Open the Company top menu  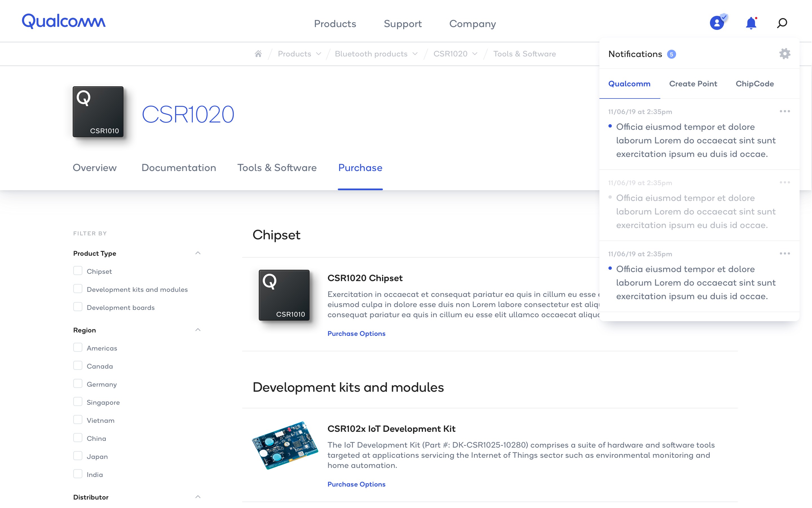473,24
